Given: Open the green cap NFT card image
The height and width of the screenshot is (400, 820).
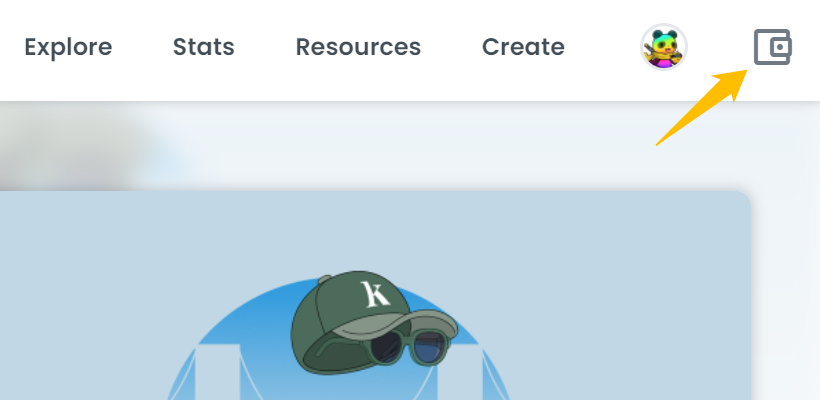Looking at the screenshot, I should (375, 295).
